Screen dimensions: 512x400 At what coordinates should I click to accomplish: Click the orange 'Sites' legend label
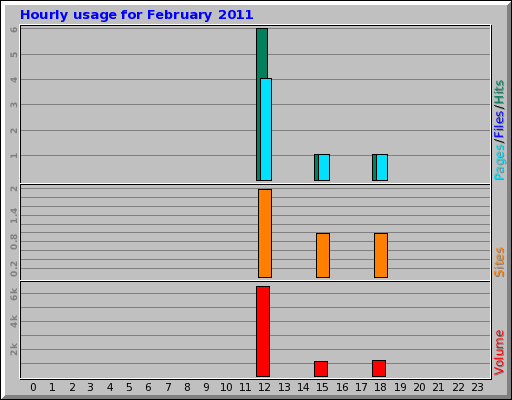pos(499,262)
